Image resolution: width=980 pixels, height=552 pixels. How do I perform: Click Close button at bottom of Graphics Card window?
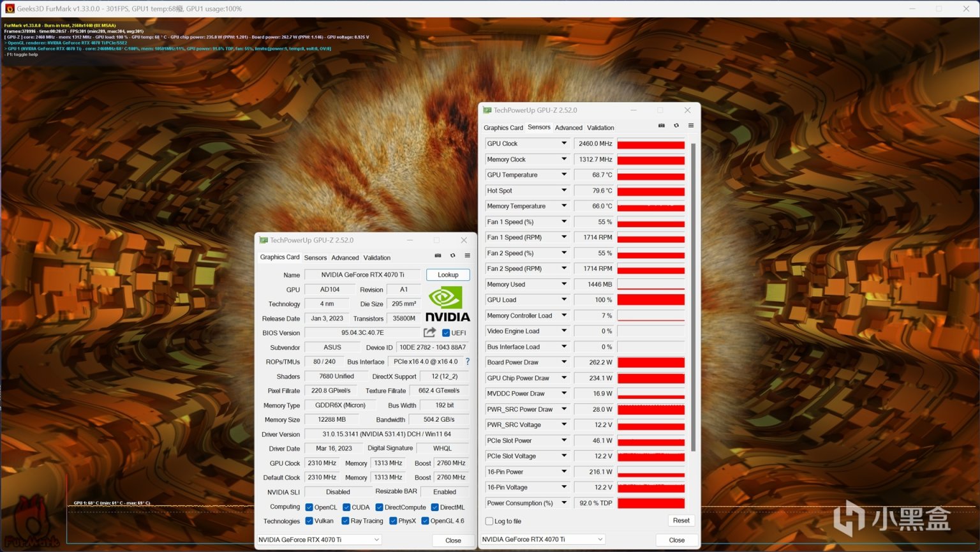coord(453,540)
